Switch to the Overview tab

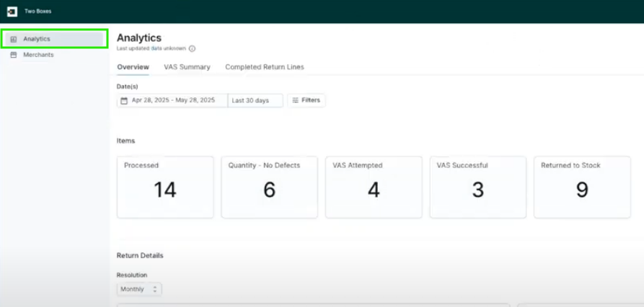point(133,67)
